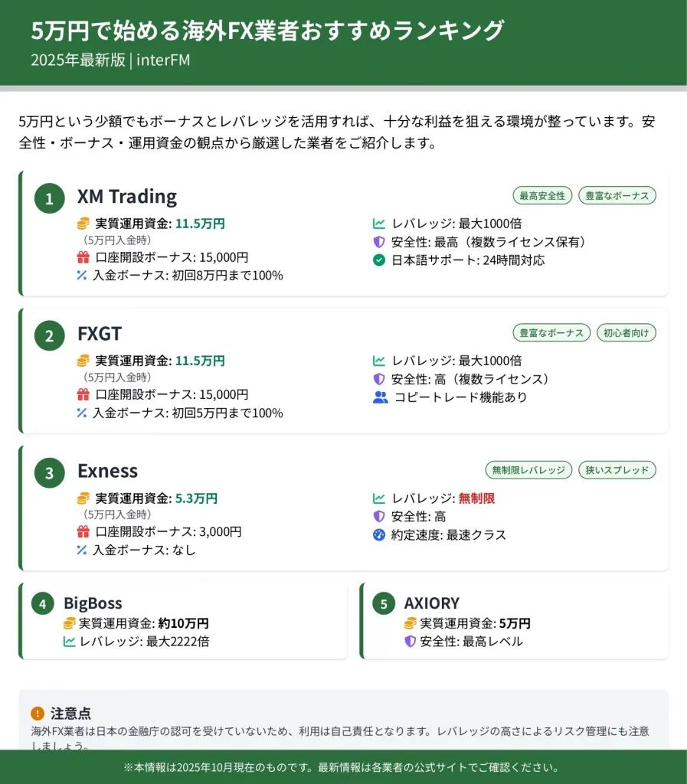Screen dimensions: 687x784
Task: Click the rank 3 number badge
Action: tap(49, 473)
